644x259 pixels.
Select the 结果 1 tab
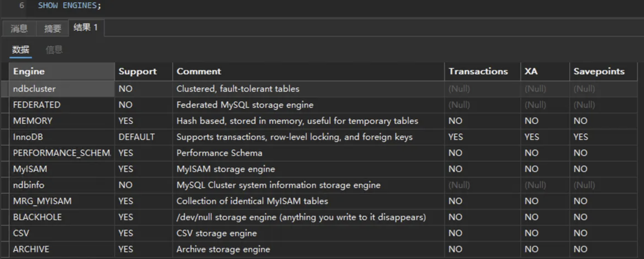[x=86, y=28]
